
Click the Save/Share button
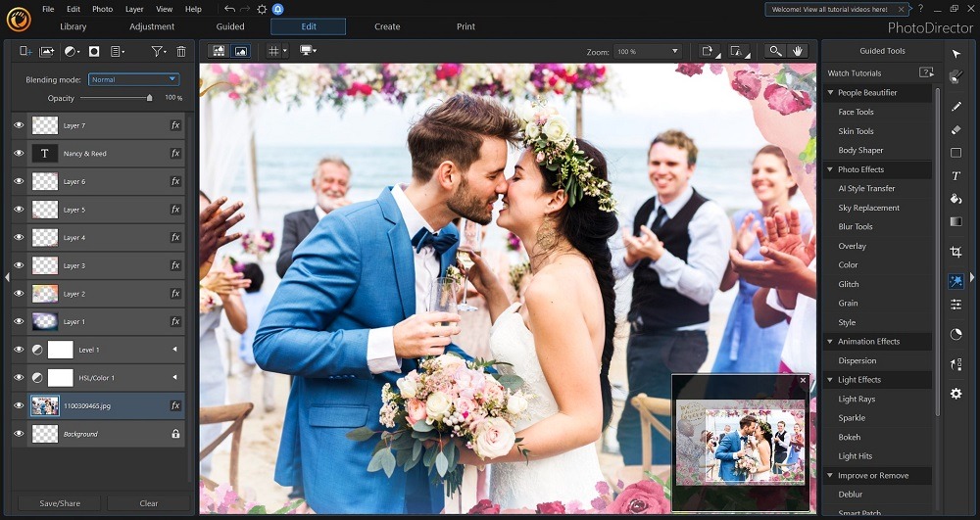[x=59, y=503]
